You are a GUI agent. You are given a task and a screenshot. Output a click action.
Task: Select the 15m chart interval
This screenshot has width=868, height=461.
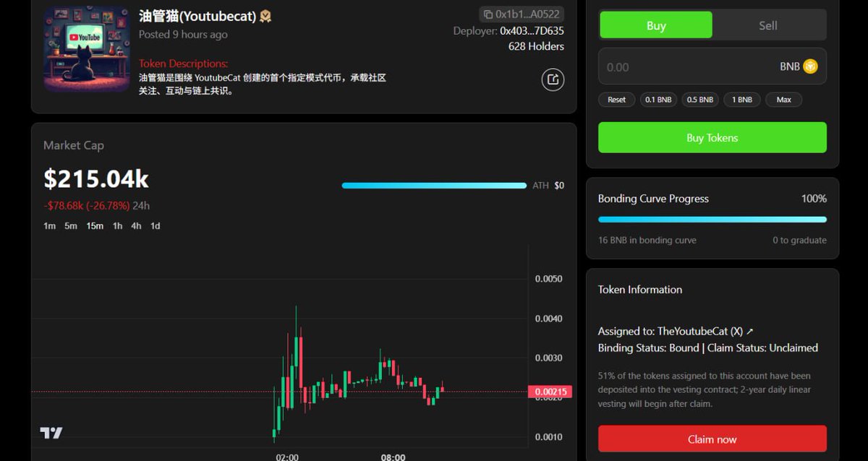point(95,226)
